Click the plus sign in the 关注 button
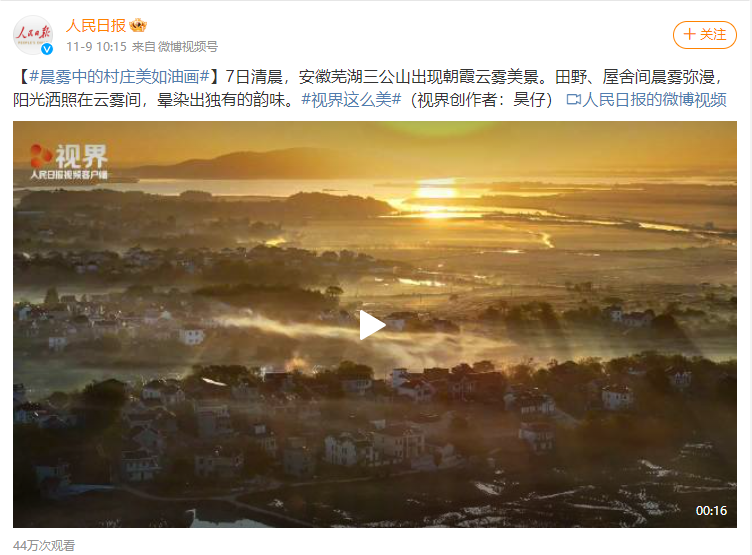Image resolution: width=752 pixels, height=555 pixels. (x=689, y=34)
